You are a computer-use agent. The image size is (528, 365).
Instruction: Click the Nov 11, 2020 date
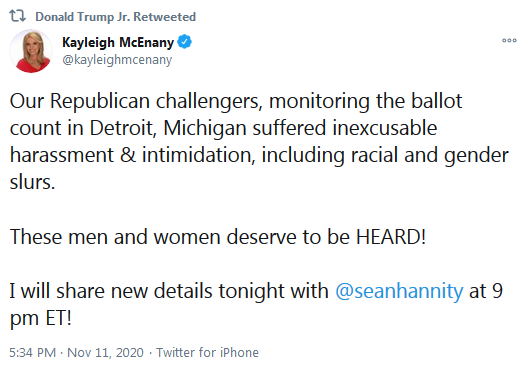(105, 353)
